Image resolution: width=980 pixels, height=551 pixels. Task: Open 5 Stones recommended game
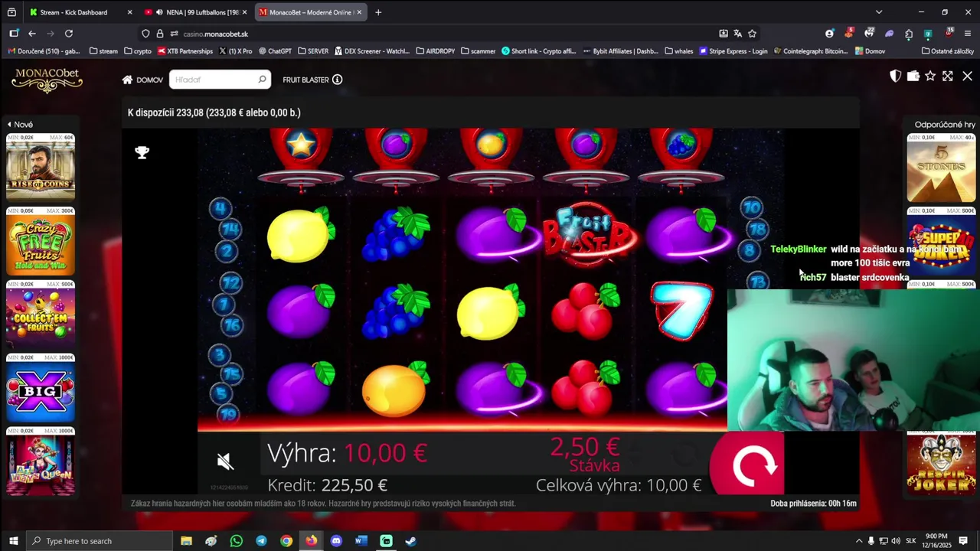click(941, 167)
